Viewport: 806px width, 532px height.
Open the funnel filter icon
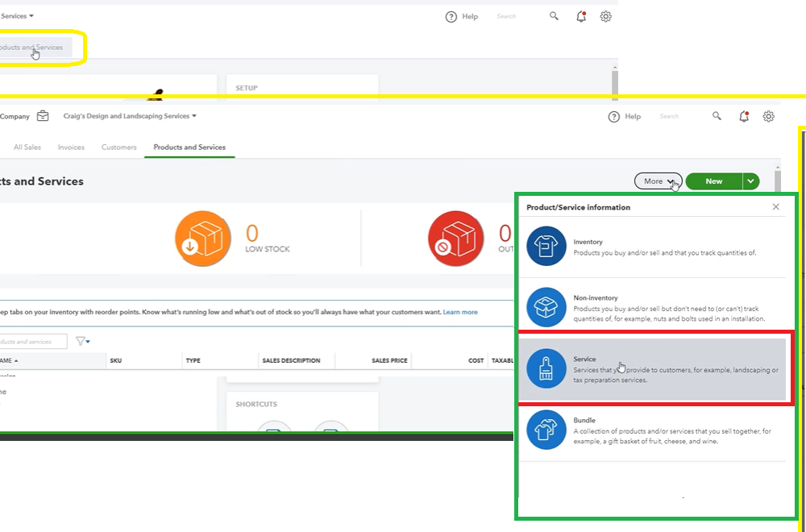82,342
